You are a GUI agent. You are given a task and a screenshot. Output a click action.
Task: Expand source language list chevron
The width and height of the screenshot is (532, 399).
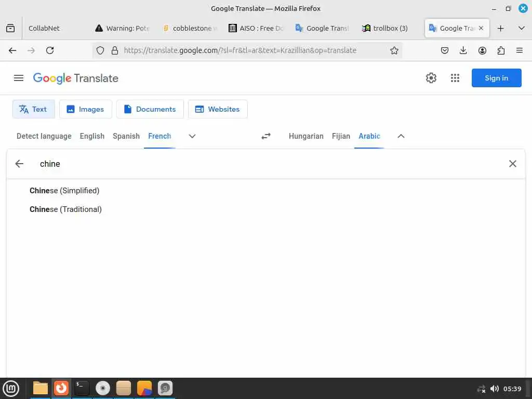pyautogui.click(x=192, y=136)
